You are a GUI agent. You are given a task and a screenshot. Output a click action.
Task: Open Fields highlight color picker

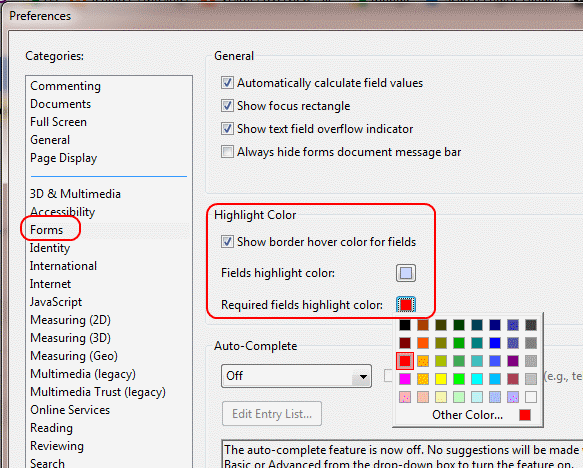click(406, 273)
